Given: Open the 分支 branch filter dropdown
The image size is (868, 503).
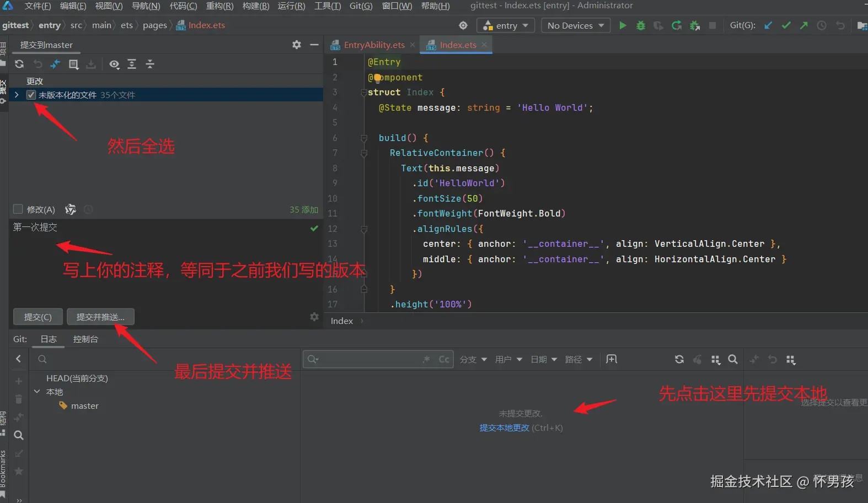Looking at the screenshot, I should [x=473, y=359].
